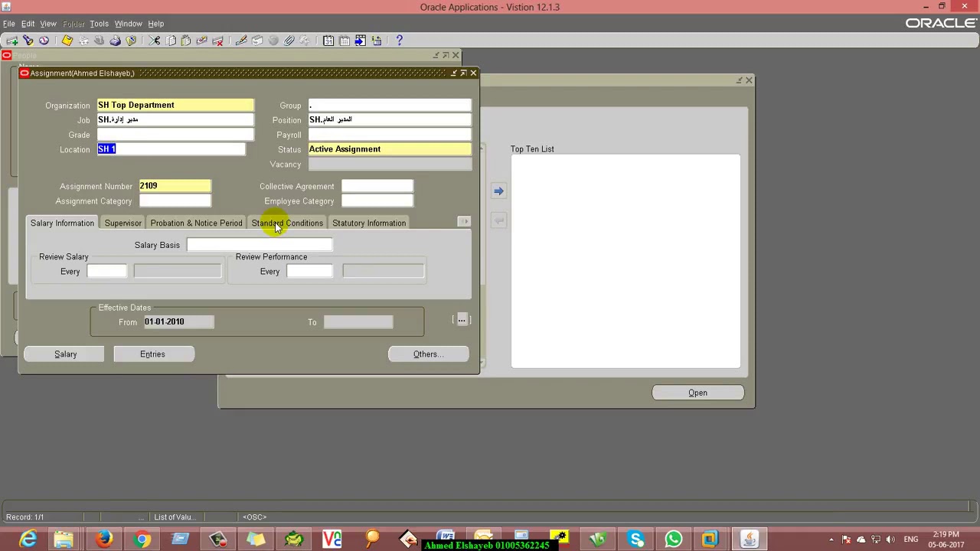This screenshot has height=551, width=980.
Task: Open Skype from the taskbar
Action: click(x=635, y=540)
